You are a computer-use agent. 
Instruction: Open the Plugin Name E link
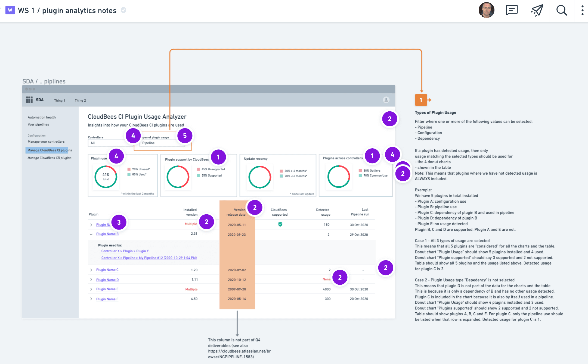click(107, 289)
